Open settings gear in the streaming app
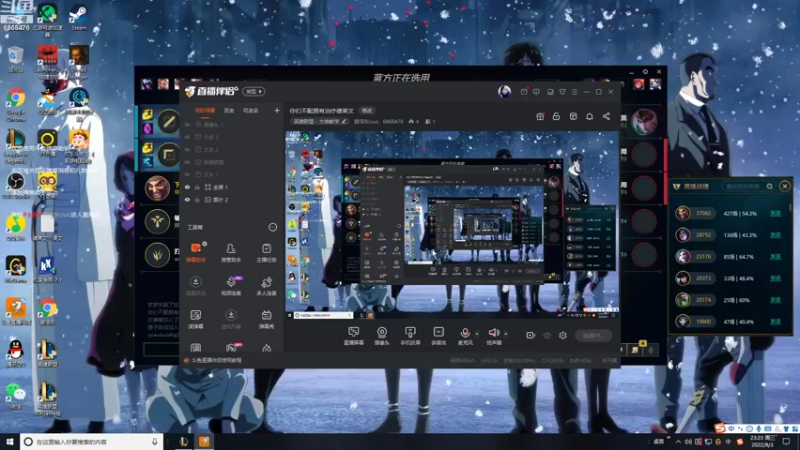 (x=563, y=335)
